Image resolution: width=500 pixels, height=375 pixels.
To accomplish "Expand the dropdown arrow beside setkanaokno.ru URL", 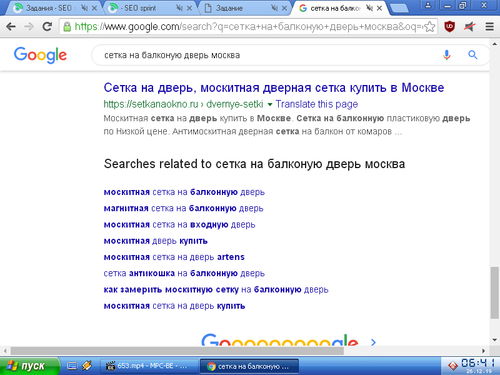I will (270, 105).
